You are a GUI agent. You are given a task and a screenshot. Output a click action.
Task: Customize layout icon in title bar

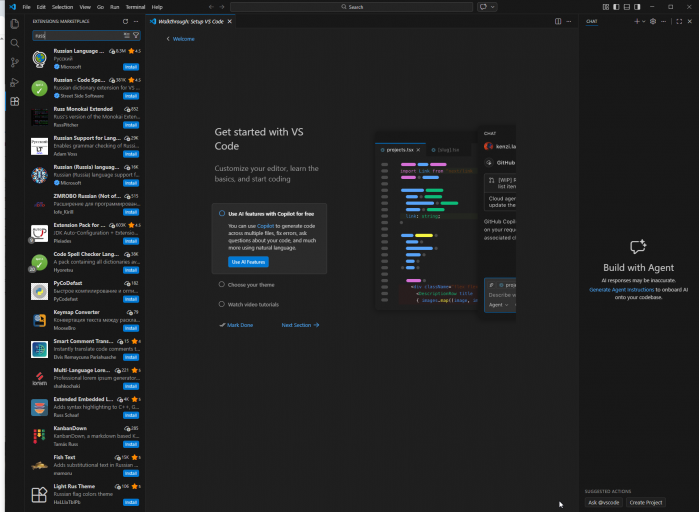pos(605,7)
